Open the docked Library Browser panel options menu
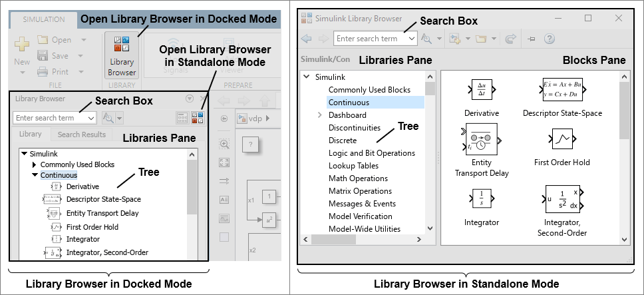 [190, 99]
